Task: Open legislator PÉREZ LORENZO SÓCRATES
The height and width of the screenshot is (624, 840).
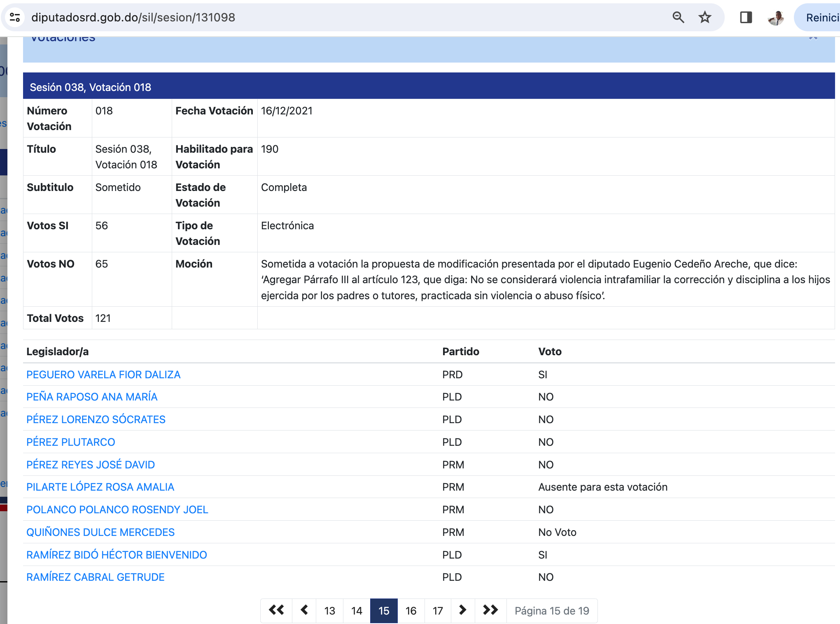Action: (96, 419)
